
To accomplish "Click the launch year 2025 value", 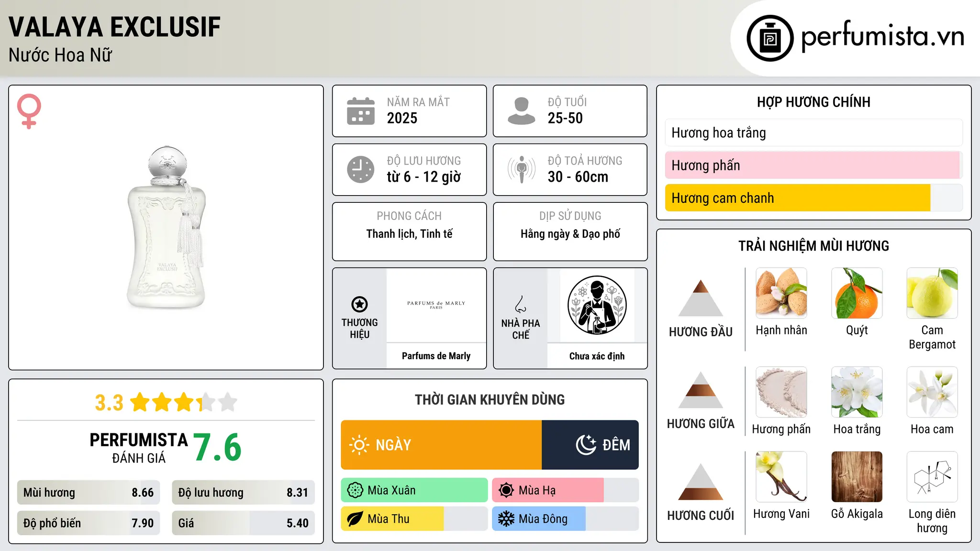I will (402, 118).
